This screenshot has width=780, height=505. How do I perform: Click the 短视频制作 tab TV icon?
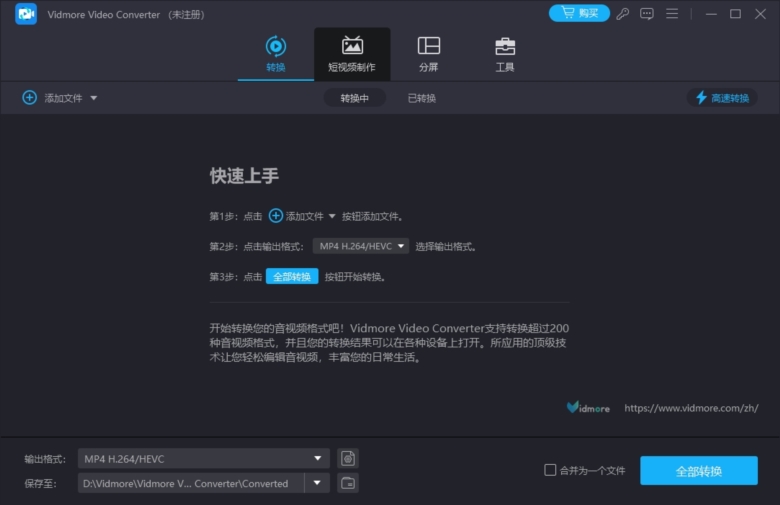pos(352,45)
